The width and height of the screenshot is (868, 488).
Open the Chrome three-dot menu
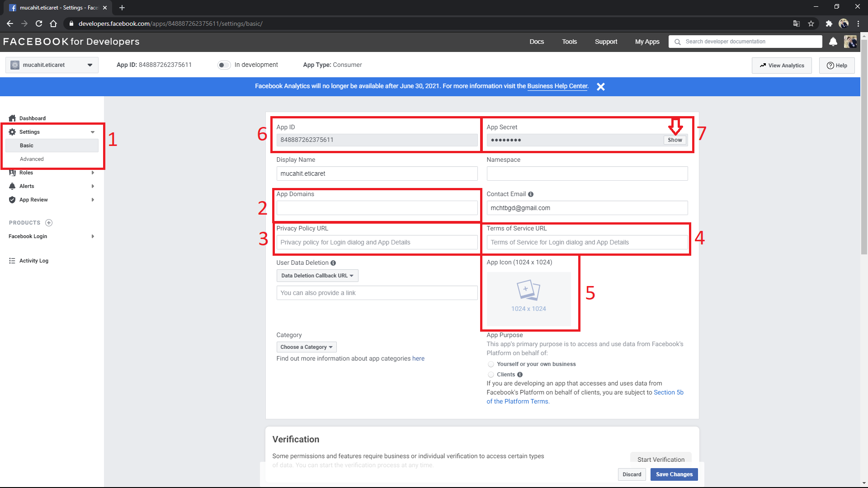pyautogui.click(x=858, y=23)
